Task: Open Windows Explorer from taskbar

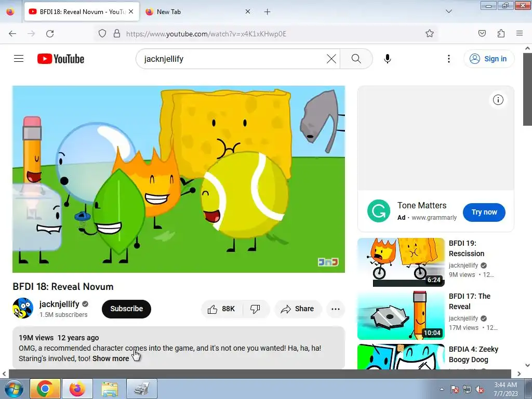Action: click(x=110, y=389)
